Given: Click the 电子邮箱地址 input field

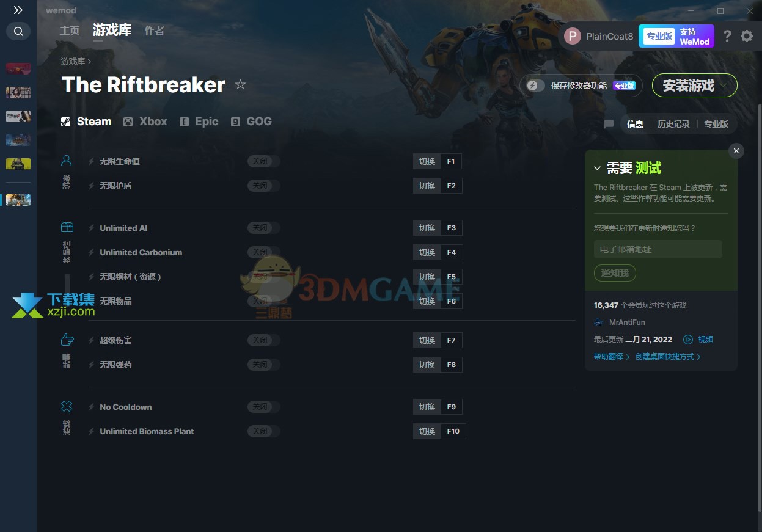Looking at the screenshot, I should (x=658, y=249).
